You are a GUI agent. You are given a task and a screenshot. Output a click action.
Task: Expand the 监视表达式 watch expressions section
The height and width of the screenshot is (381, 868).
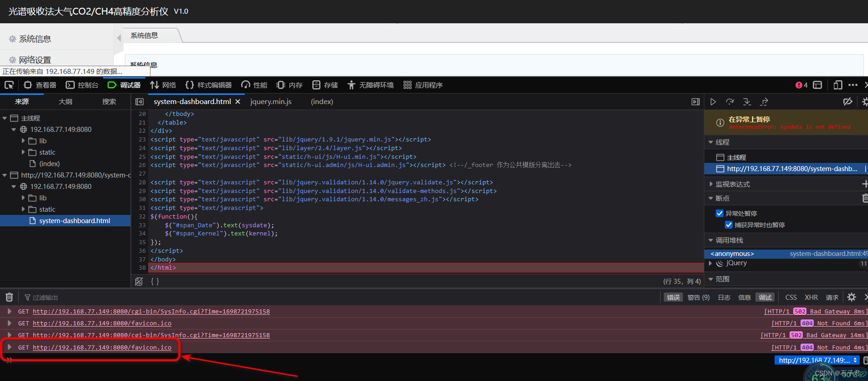pos(711,184)
